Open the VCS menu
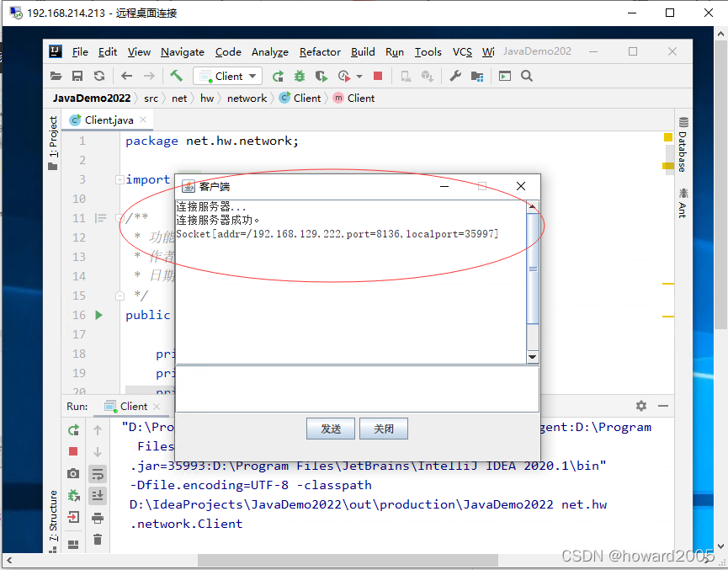 462,52
